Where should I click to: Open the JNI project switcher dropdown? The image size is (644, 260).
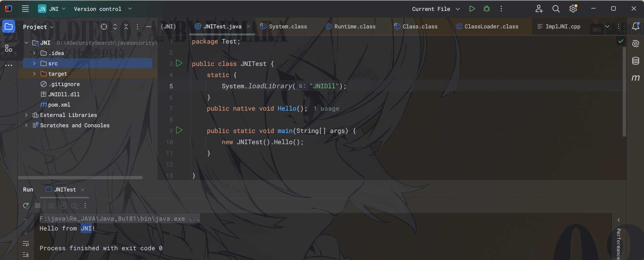[x=52, y=9]
